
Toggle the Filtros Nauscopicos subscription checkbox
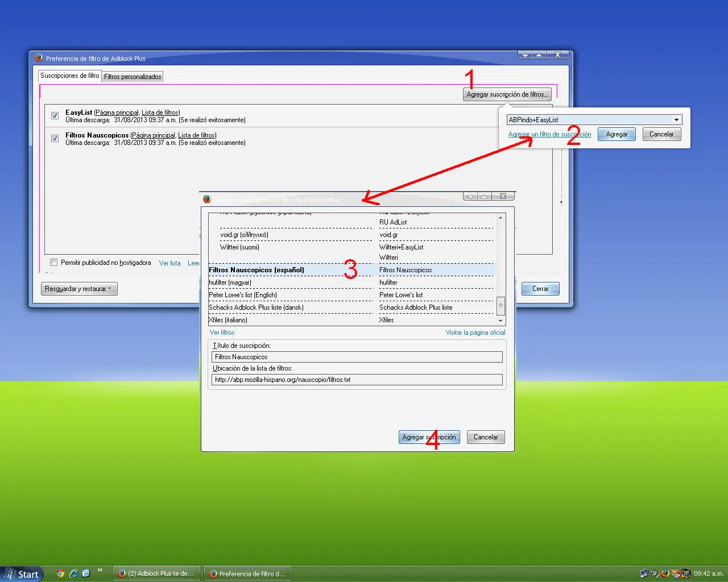pyautogui.click(x=55, y=138)
